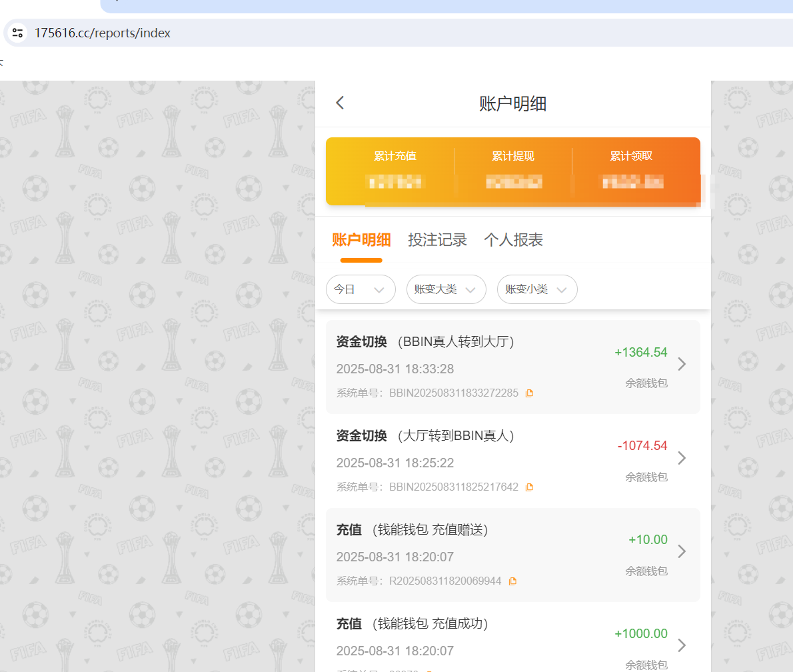Switch to the 投注记录 tab
Viewport: 793px width, 672px height.
pos(437,239)
